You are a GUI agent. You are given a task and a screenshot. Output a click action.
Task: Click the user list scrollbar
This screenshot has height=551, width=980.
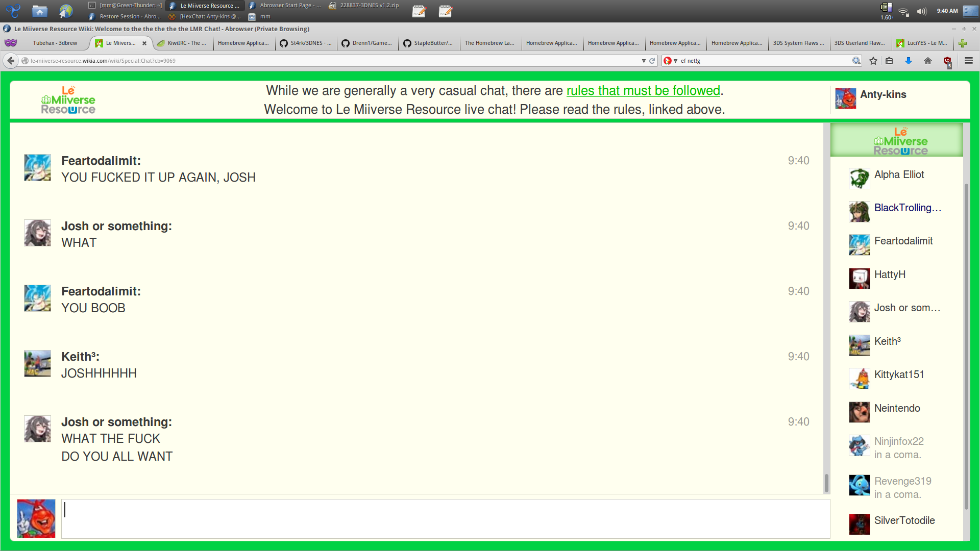[966, 346]
